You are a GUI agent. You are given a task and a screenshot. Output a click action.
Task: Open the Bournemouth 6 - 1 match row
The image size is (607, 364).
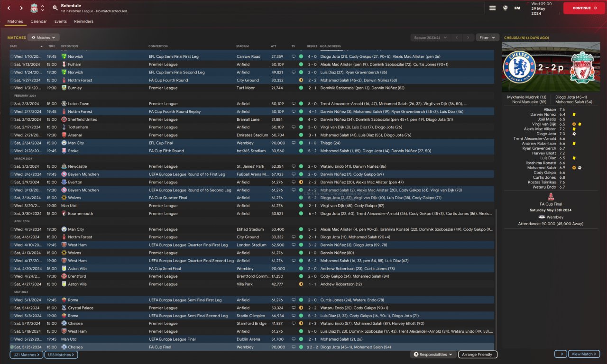pyautogui.click(x=252, y=214)
